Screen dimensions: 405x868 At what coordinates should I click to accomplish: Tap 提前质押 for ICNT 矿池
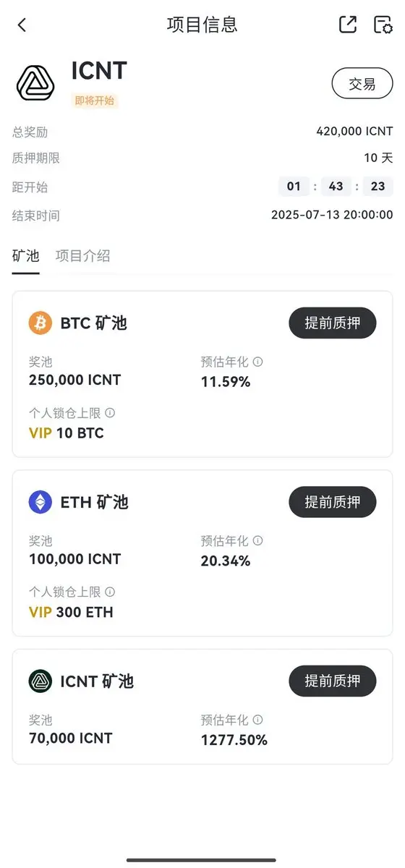pyautogui.click(x=333, y=681)
